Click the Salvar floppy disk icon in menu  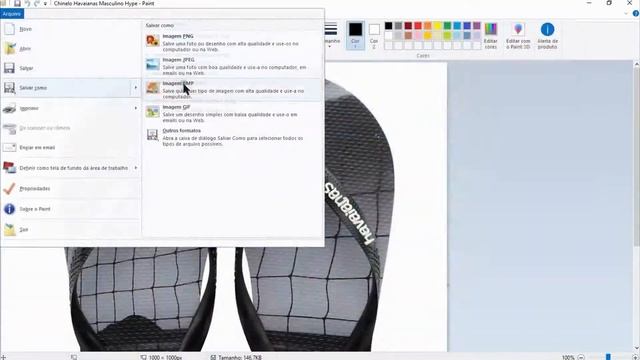coord(9,68)
